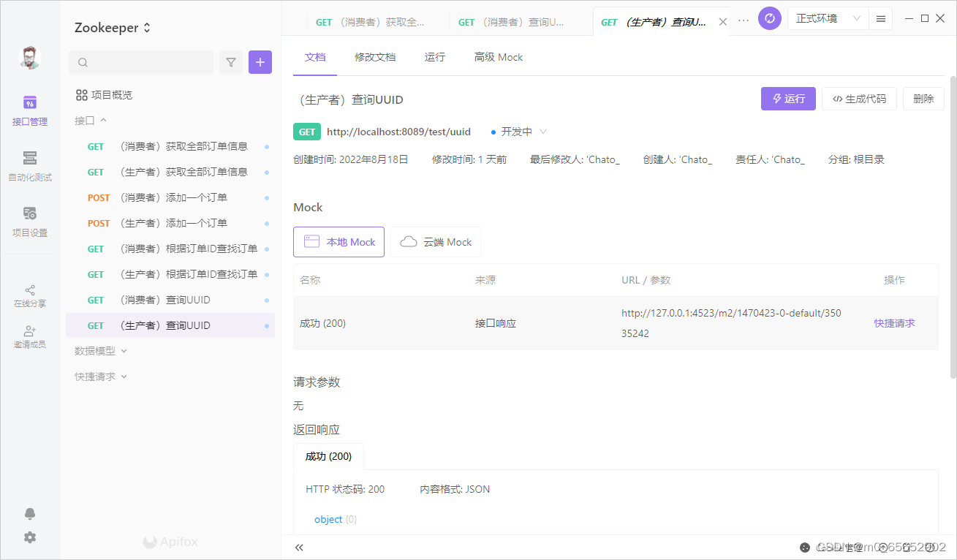
Task: Open GET (生产者)获取全部订单信息 in tree
Action: (170, 172)
